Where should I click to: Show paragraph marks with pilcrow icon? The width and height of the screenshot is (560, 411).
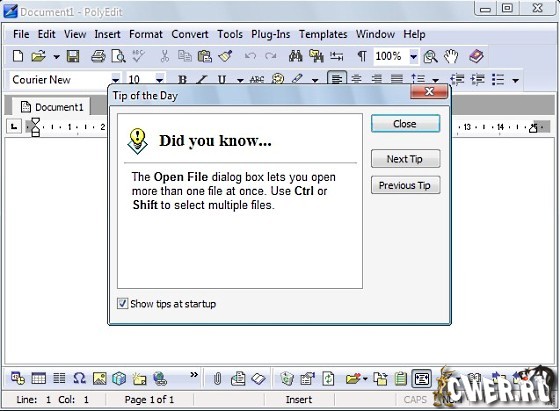coord(362,56)
